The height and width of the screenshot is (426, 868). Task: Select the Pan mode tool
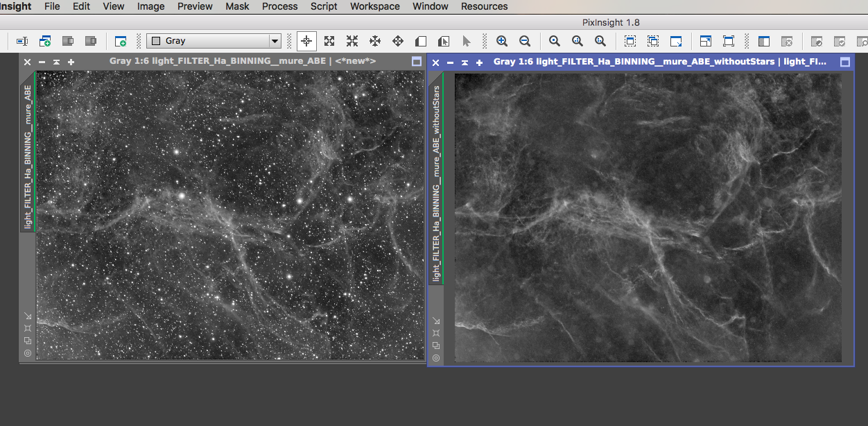click(375, 41)
